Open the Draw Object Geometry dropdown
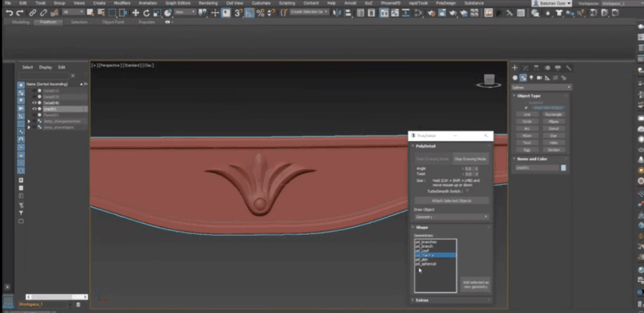 451,217
